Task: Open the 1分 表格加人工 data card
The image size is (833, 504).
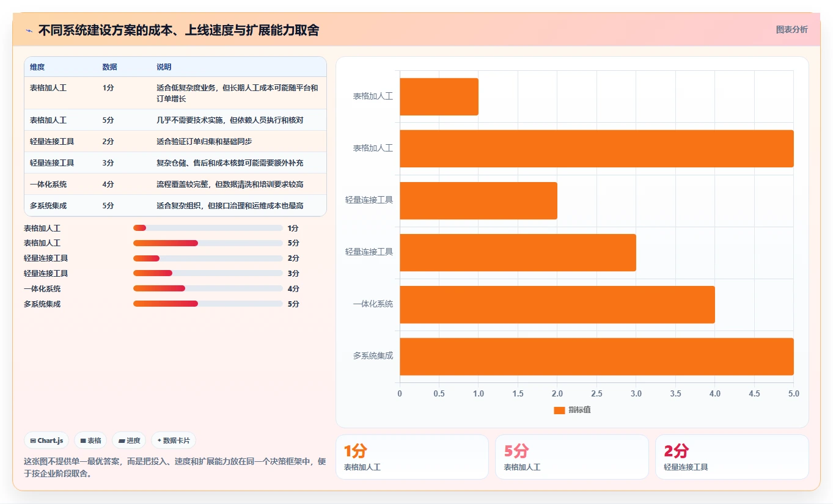Action: (x=412, y=457)
